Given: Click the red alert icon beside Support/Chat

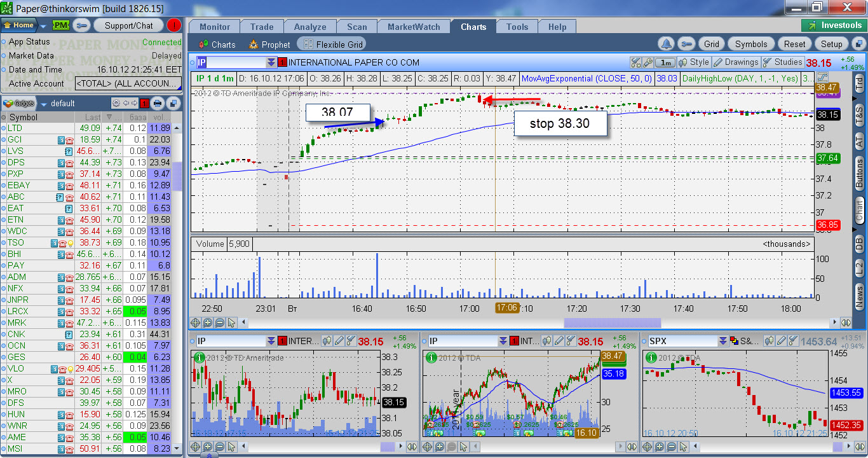Looking at the screenshot, I should point(173,25).
